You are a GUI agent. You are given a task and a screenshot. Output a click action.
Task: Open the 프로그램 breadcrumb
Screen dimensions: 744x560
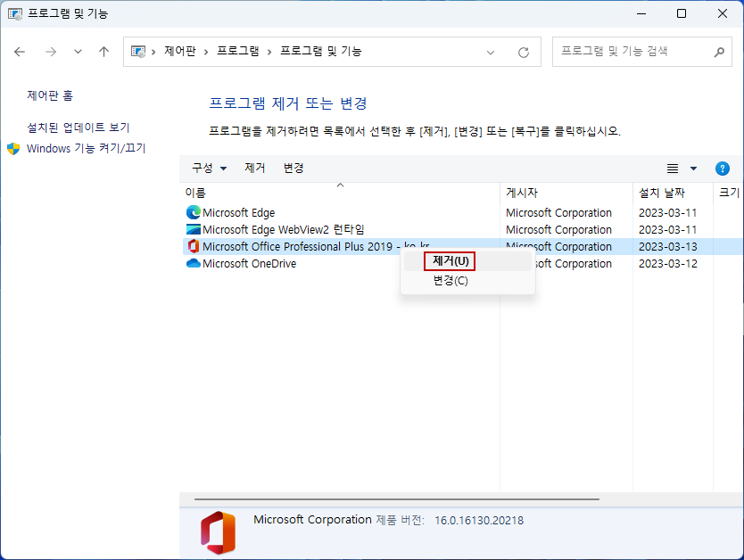click(237, 51)
